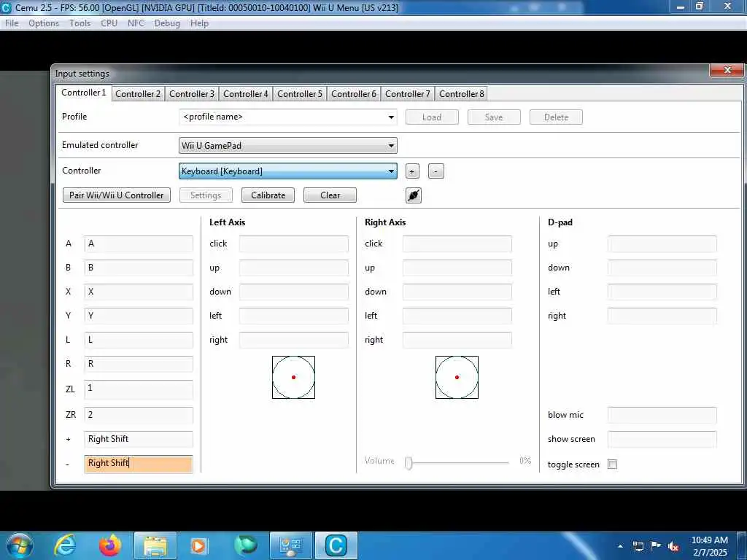Click the Left Axis up field

[294, 268]
